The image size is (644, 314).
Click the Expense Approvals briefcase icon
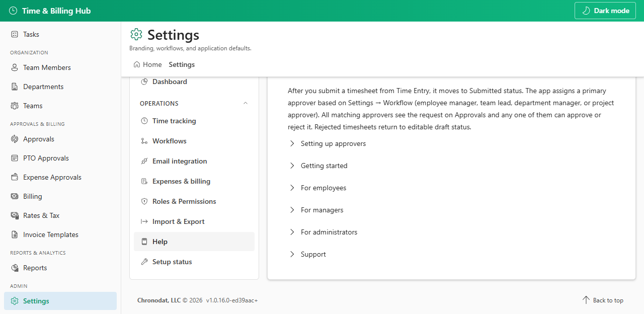point(15,177)
